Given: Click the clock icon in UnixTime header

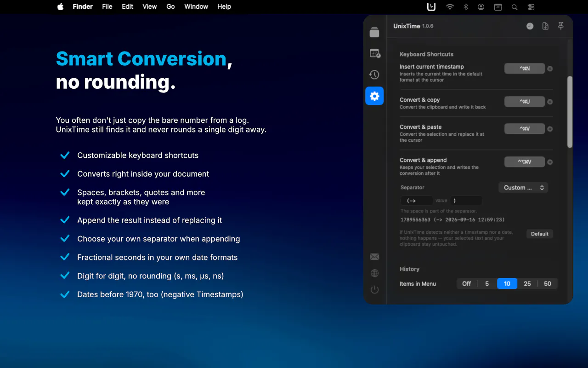Looking at the screenshot, I should [x=530, y=26].
